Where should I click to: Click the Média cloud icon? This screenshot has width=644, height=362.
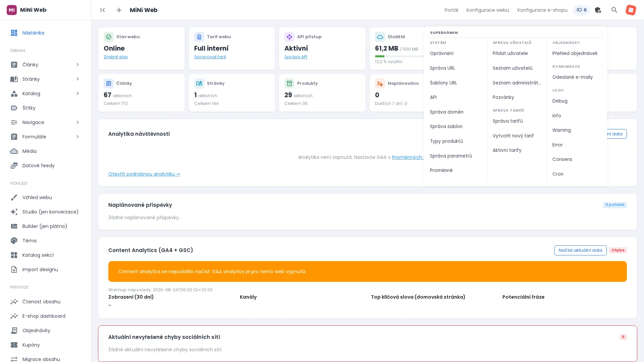coord(14,151)
